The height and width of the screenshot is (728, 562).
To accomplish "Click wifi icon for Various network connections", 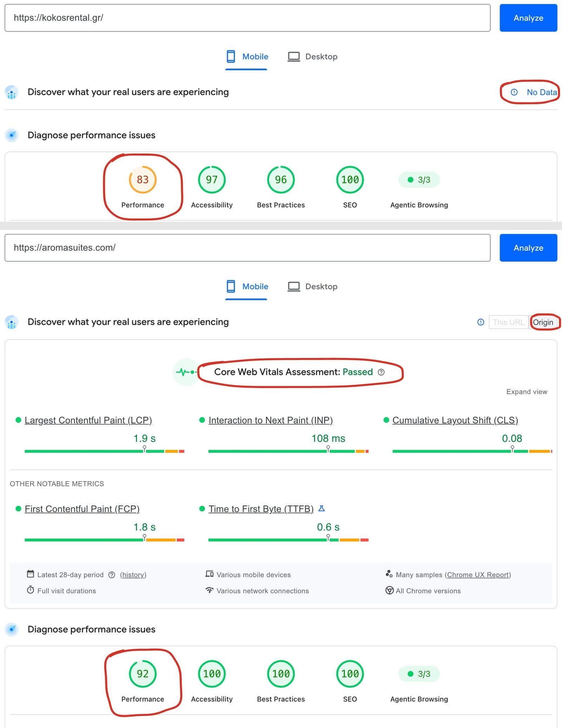I will pyautogui.click(x=210, y=590).
